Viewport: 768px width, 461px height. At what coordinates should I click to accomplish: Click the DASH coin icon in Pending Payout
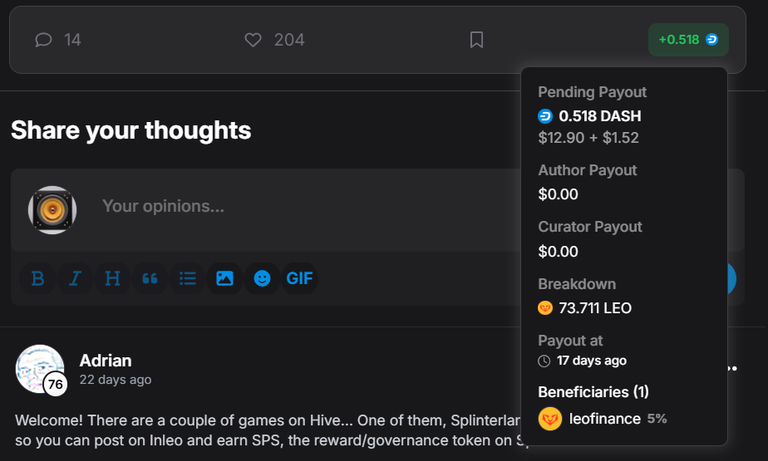pos(545,116)
